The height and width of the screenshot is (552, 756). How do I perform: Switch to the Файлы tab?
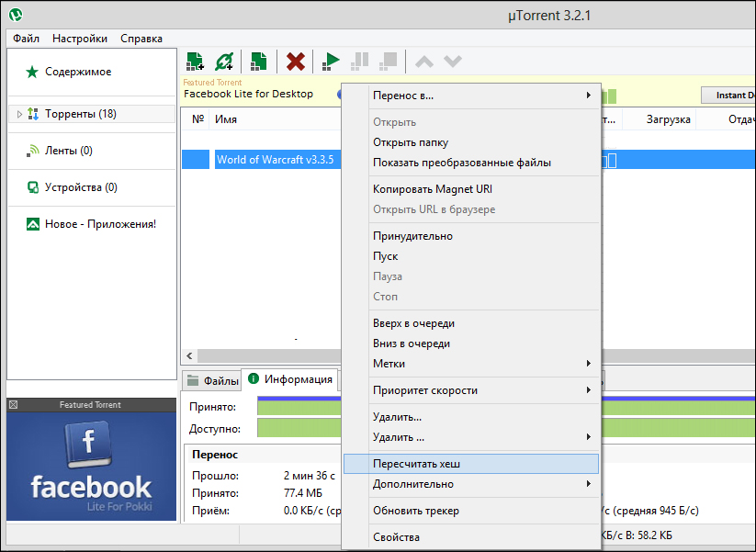tap(212, 380)
